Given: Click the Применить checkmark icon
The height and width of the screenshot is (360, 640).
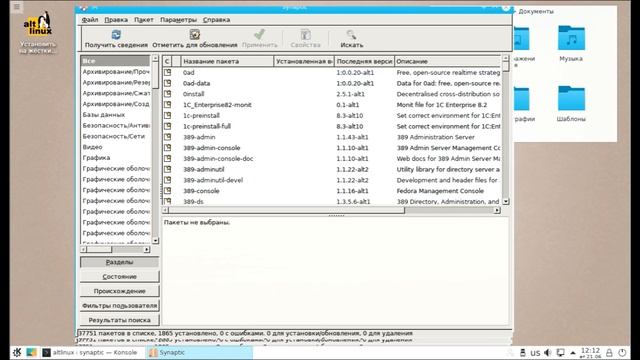Looking at the screenshot, I should tap(260, 35).
